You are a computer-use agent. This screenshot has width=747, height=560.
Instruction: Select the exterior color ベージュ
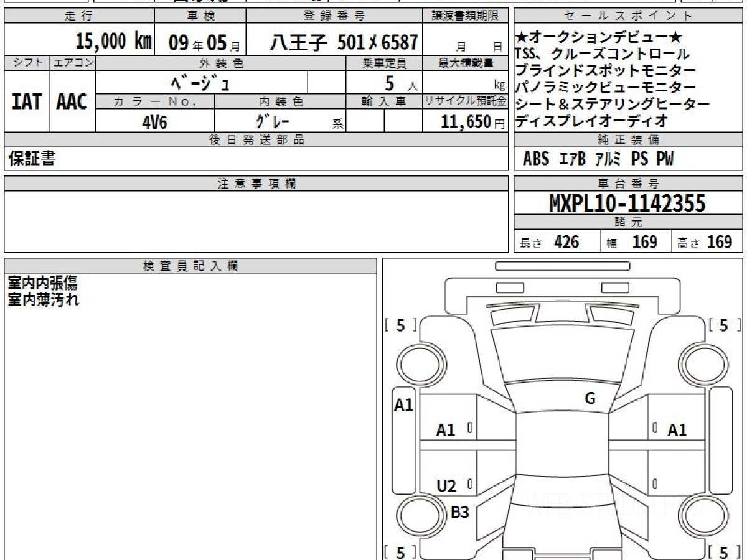click(x=201, y=82)
